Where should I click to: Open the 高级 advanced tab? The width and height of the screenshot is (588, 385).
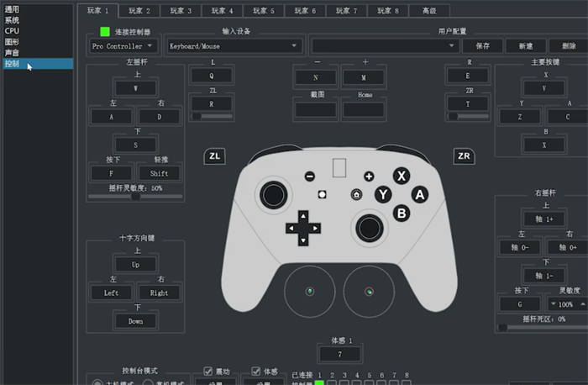(x=429, y=10)
